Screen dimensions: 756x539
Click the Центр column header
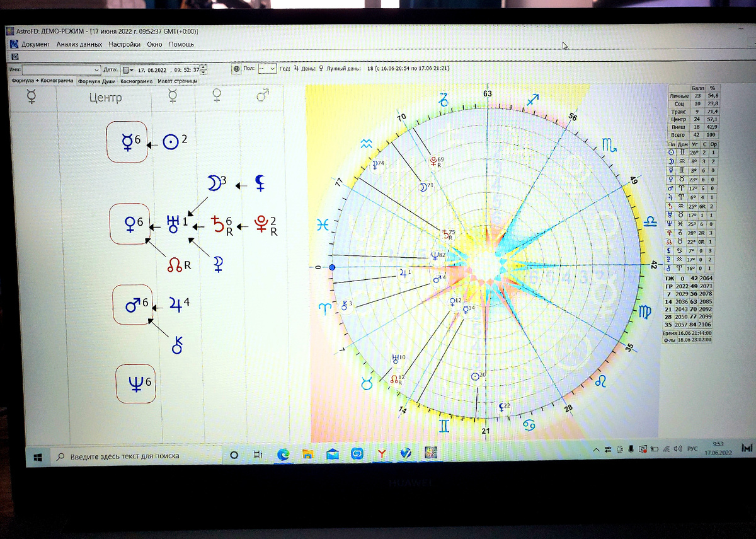(x=106, y=98)
